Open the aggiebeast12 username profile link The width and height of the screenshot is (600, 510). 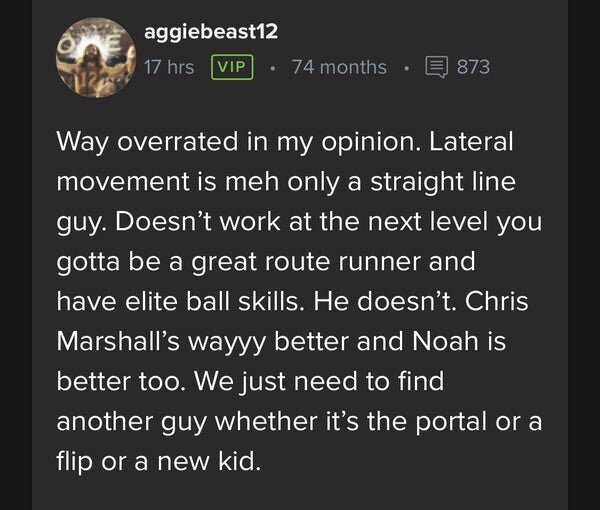coord(209,33)
